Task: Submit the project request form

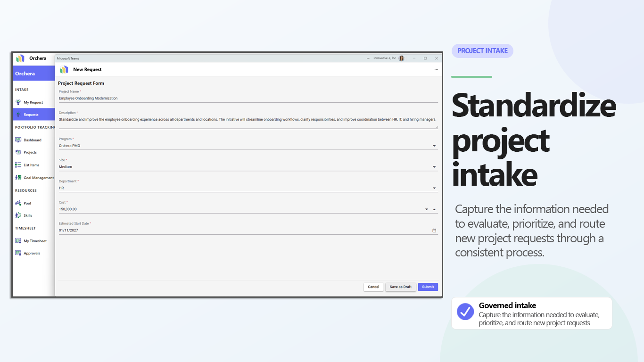Action: pyautogui.click(x=428, y=287)
